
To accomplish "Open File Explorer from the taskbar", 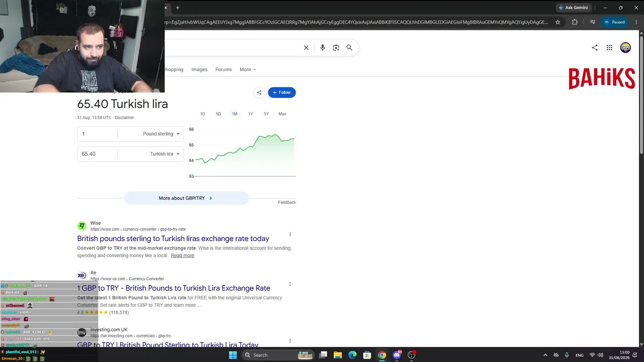I will pos(338,355).
